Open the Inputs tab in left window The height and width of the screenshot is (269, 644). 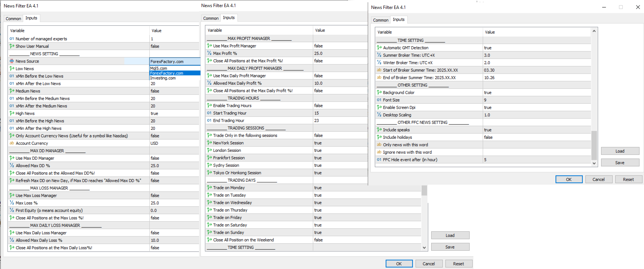coord(31,18)
